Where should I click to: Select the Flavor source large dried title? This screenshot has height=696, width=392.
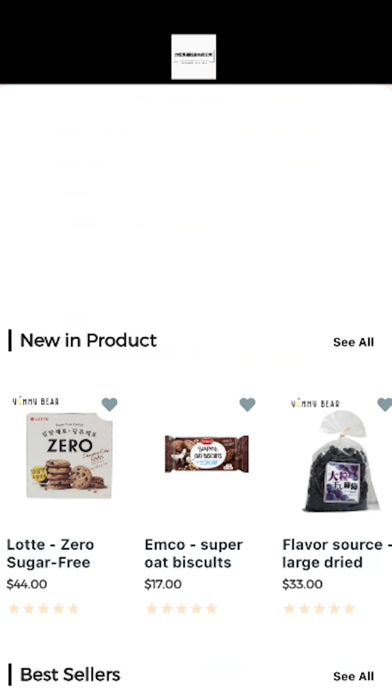pos(337,554)
